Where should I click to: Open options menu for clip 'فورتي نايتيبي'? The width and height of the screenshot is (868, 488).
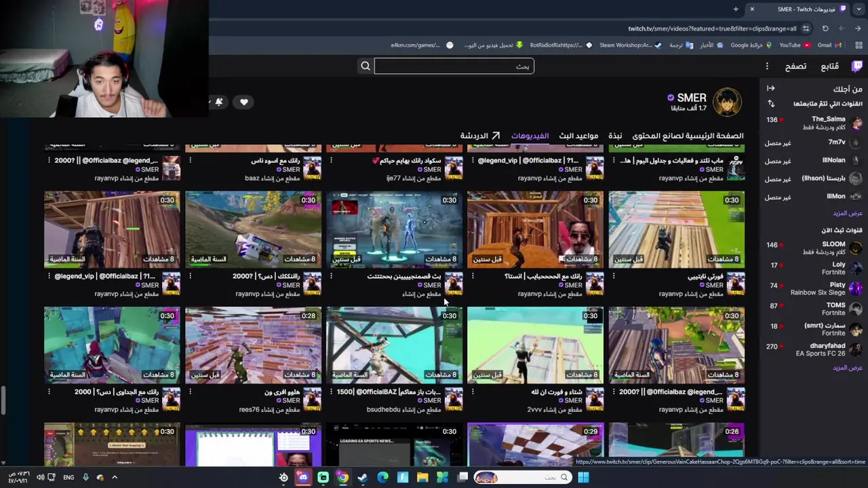point(614,277)
